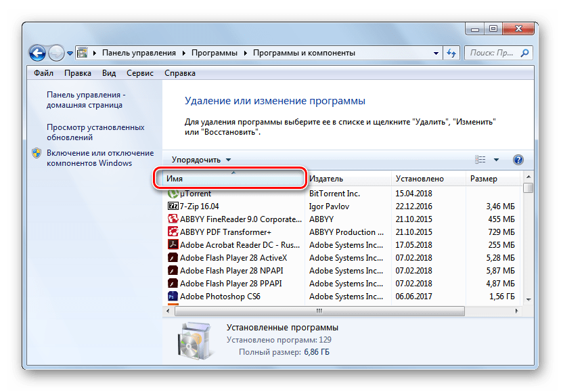The image size is (561, 392).
Task: Click horizontal scrollbar right arrow
Action: [x=516, y=311]
